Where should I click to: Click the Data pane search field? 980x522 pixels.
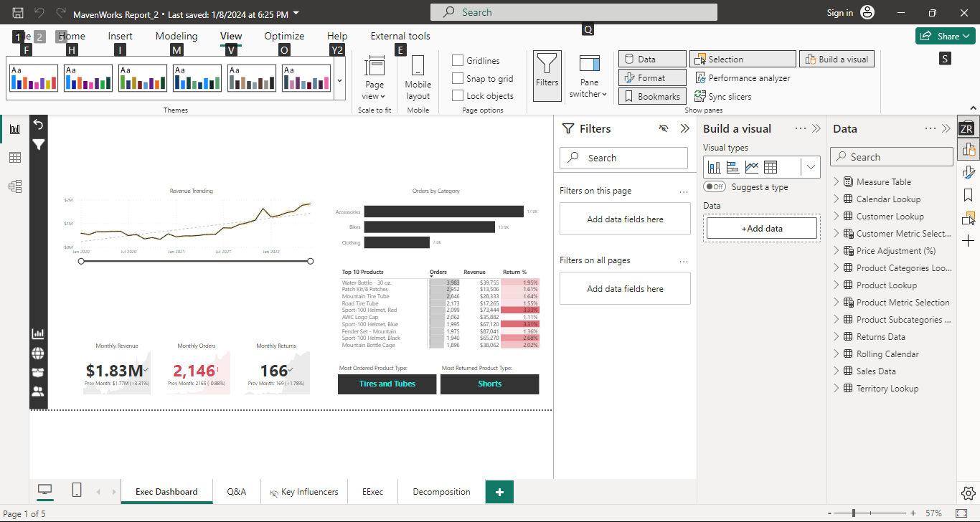click(x=892, y=157)
